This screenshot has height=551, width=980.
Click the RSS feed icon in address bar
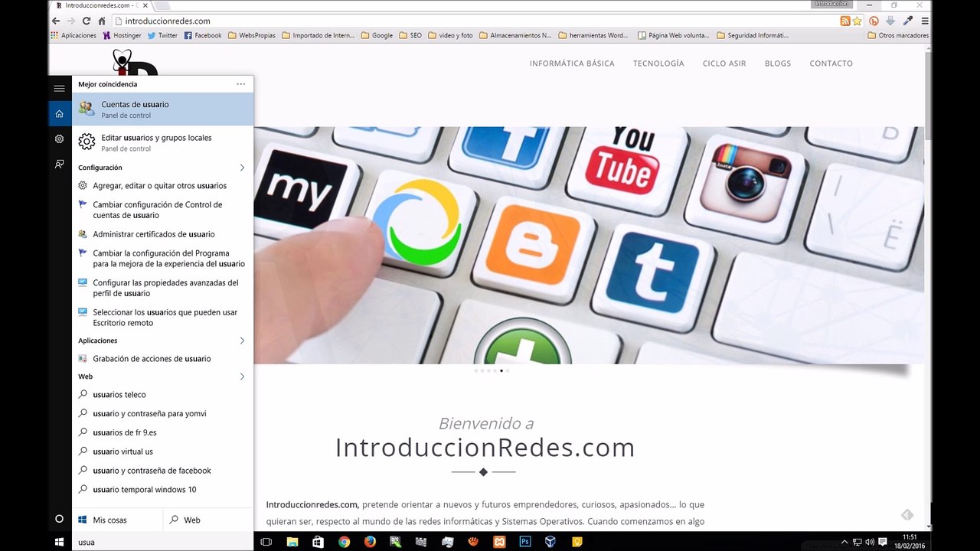[x=845, y=21]
